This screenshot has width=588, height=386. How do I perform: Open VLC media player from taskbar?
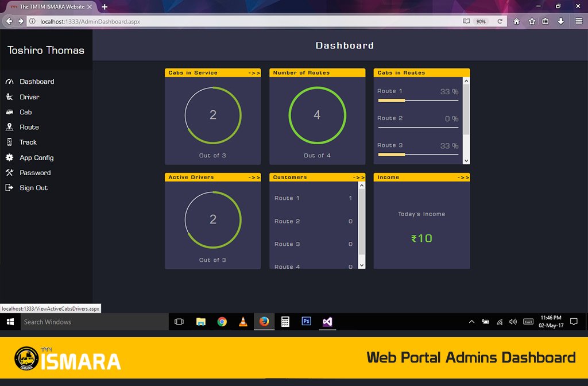click(243, 322)
